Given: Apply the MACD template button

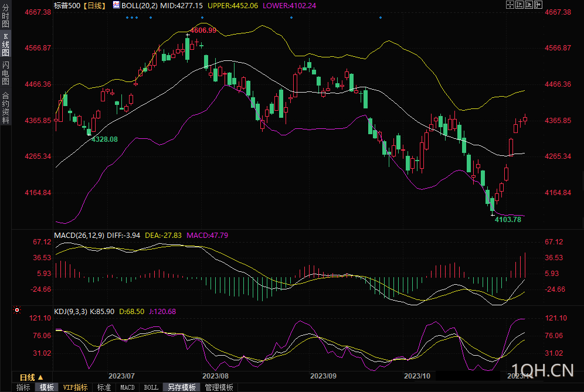Looking at the screenshot, I should [x=127, y=387].
